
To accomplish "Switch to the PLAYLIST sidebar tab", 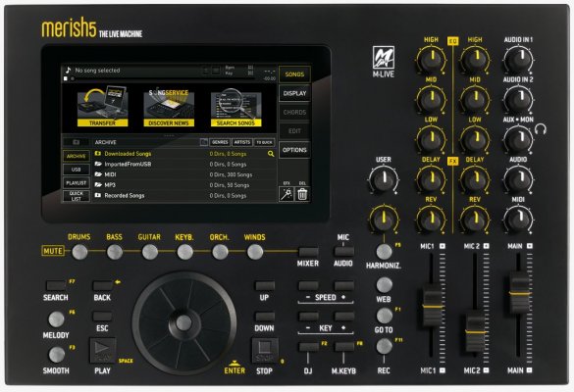I will point(77,183).
